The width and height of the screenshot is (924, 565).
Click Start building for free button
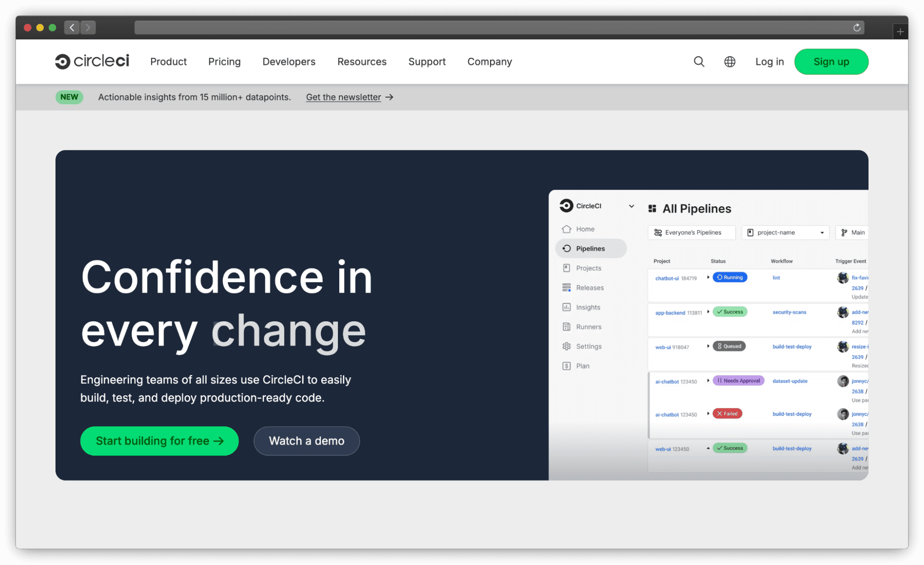tap(159, 441)
